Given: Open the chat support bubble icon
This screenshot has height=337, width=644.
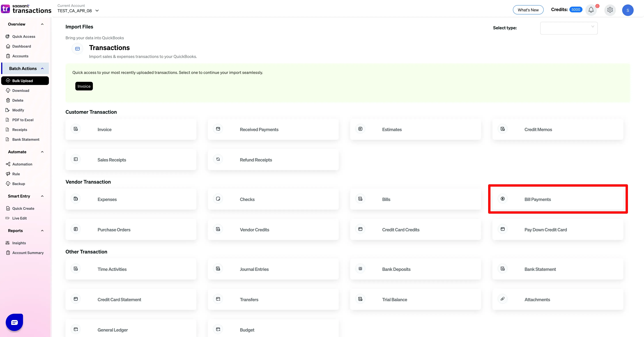Looking at the screenshot, I should (x=15, y=322).
